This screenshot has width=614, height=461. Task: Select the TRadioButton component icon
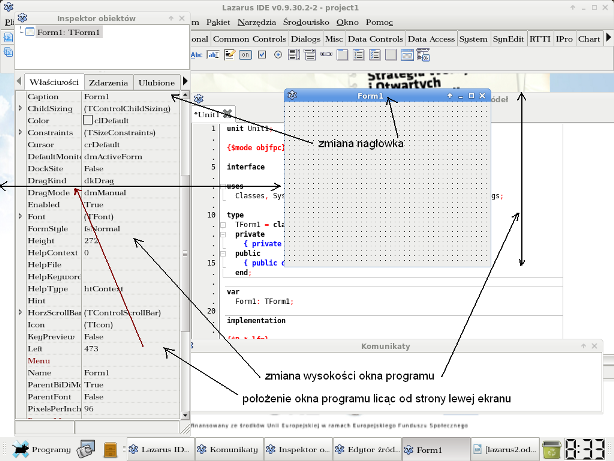point(278,55)
